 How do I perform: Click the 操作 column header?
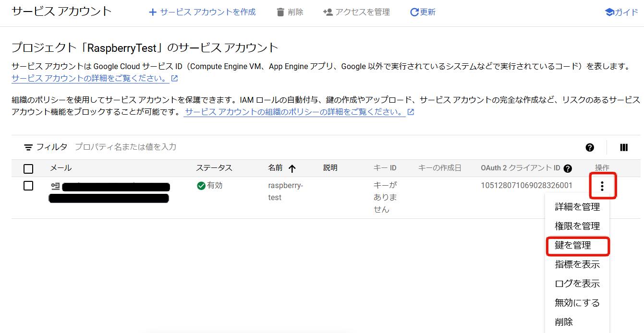602,168
